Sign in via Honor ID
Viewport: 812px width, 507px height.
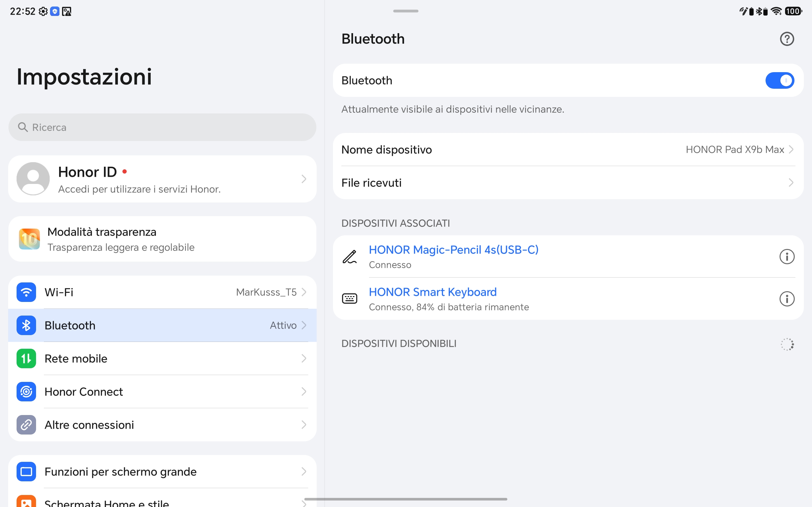162,179
